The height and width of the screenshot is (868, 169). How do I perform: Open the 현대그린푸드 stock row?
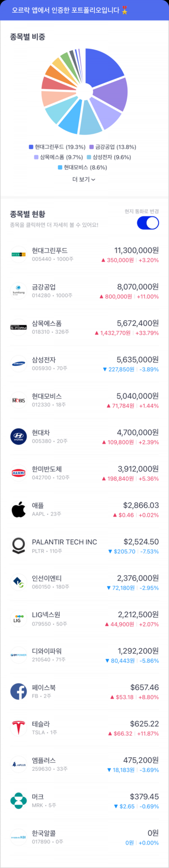click(84, 255)
